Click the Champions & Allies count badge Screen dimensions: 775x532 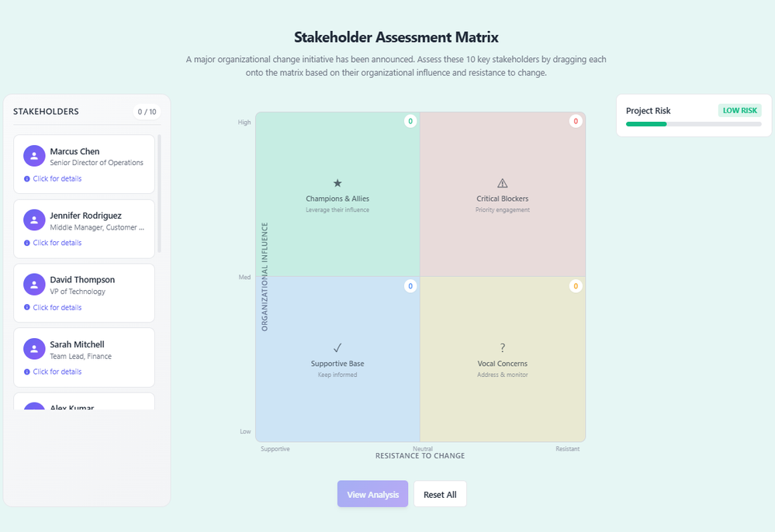pos(410,121)
